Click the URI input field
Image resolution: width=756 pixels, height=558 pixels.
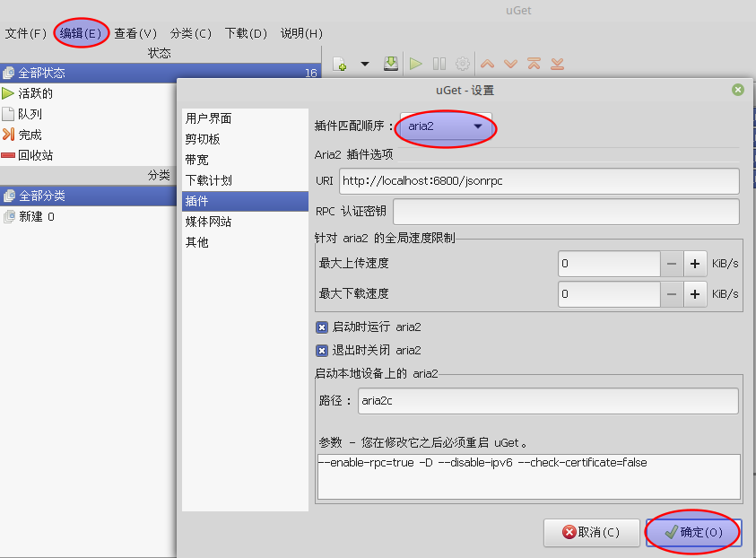coord(539,181)
